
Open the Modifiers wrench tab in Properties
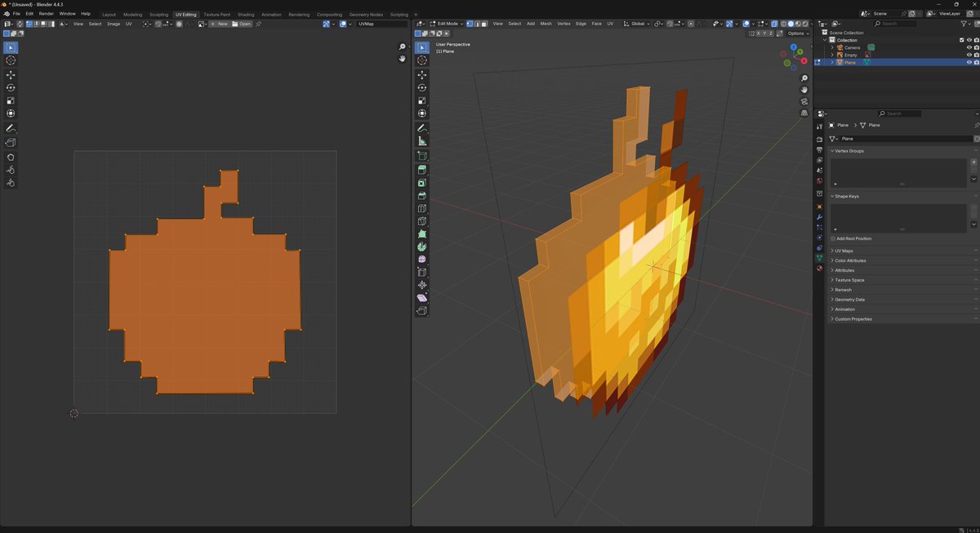point(819,218)
